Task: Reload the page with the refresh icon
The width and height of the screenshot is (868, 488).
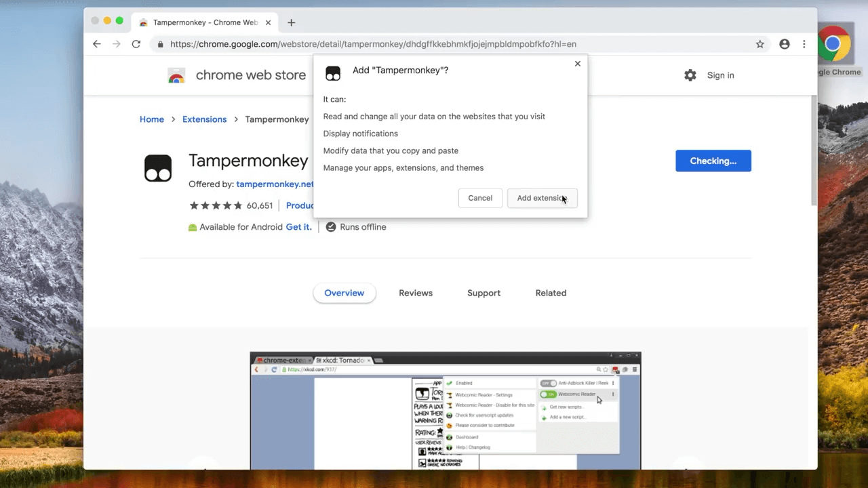Action: coord(136,44)
